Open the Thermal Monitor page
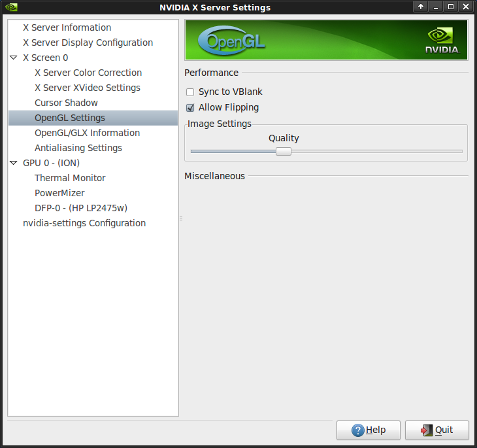This screenshot has height=448, width=477. tap(70, 178)
